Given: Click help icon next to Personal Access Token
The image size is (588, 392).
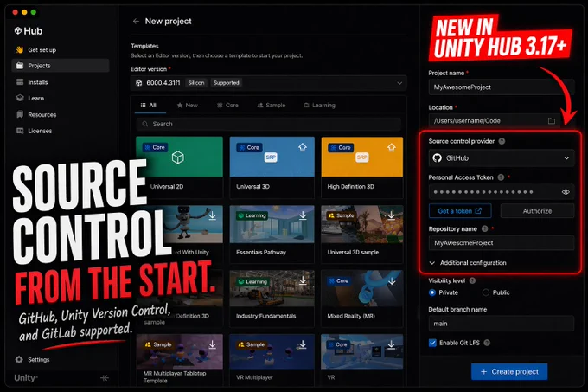Looking at the screenshot, I should [501, 177].
